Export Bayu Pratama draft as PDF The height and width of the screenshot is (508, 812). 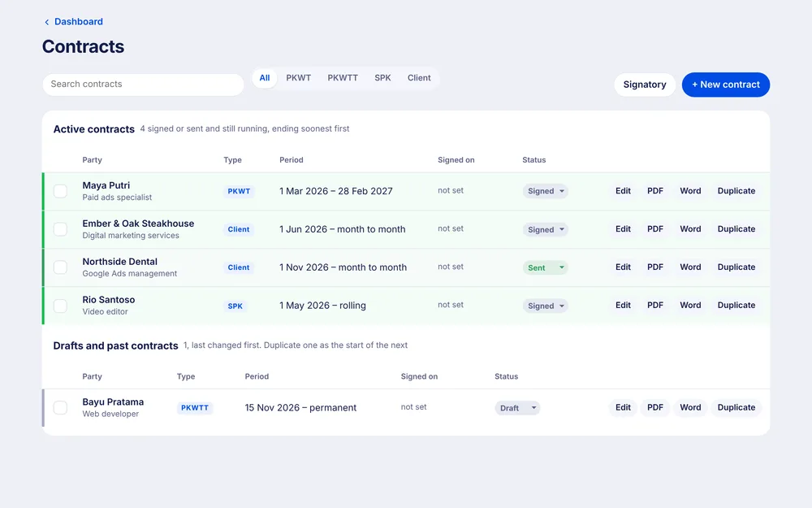(x=655, y=407)
